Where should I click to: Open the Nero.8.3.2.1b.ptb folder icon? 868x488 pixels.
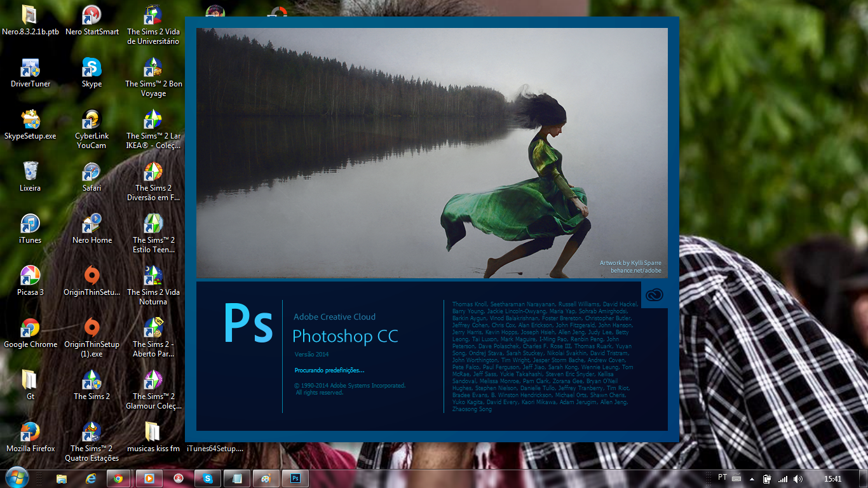click(x=30, y=20)
